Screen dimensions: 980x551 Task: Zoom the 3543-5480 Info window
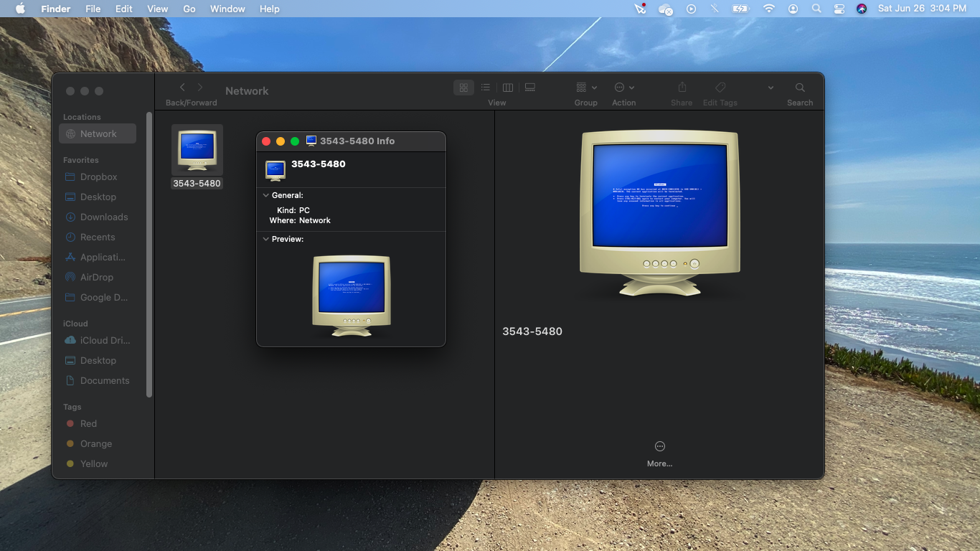295,141
